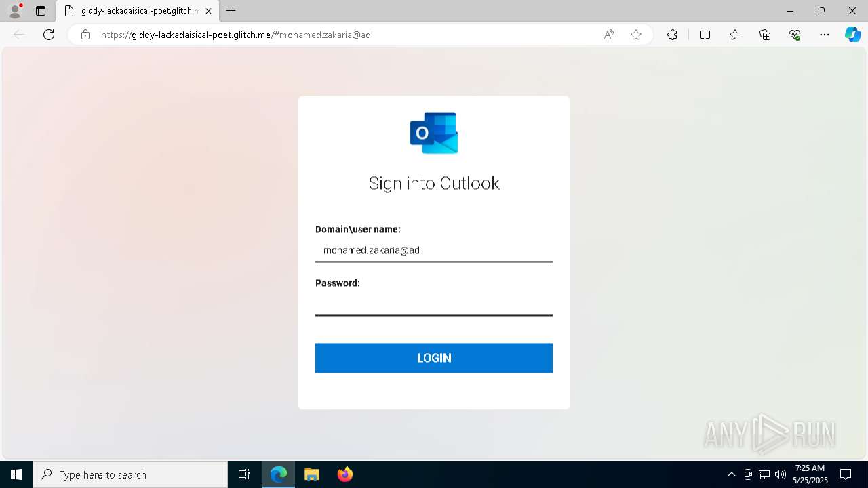
Task: Add this page to favorites star
Action: (x=636, y=35)
